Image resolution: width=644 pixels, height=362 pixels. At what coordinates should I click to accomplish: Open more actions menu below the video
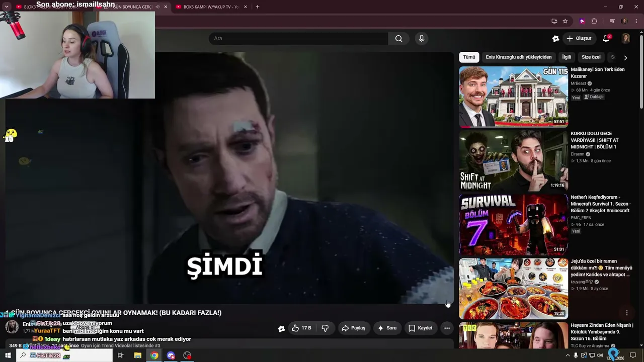447,328
